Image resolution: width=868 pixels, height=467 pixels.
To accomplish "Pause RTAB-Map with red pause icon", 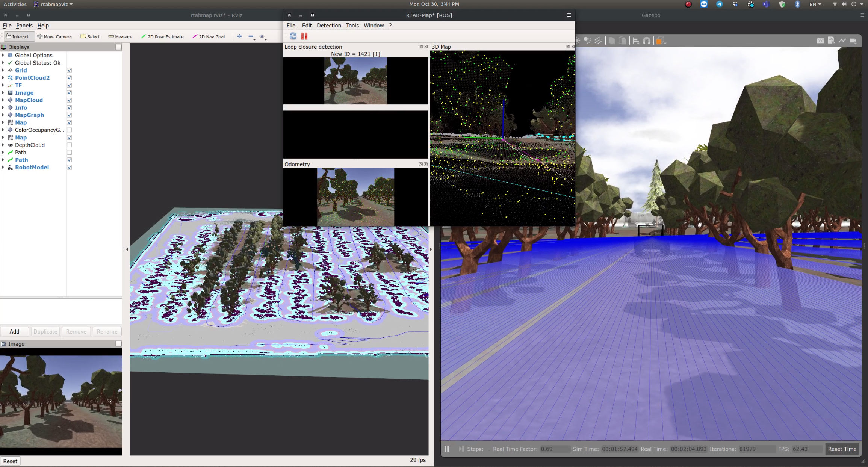I will coord(304,36).
